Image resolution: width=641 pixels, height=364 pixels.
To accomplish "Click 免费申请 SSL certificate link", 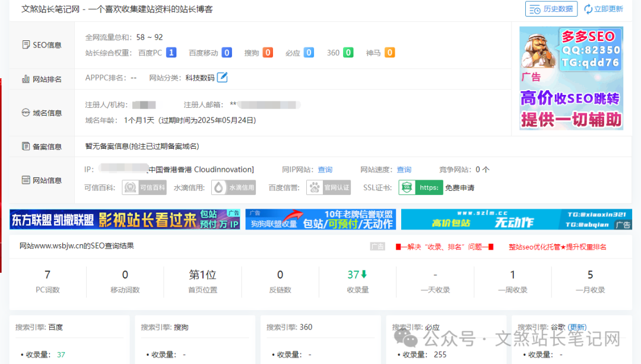I will [x=460, y=187].
